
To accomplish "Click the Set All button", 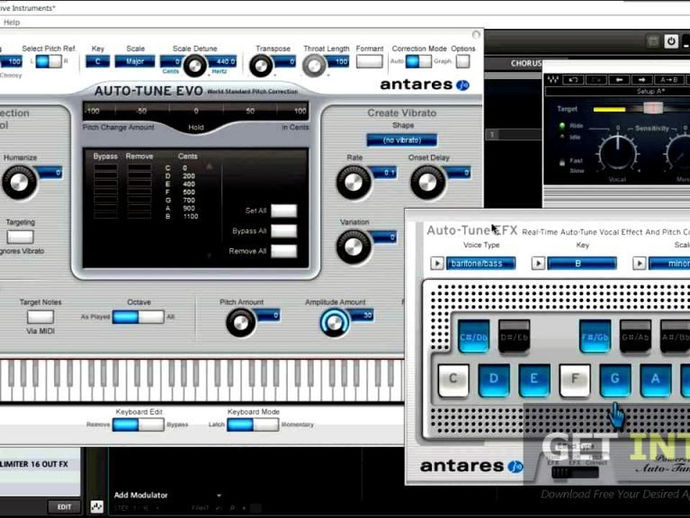I will (x=284, y=211).
